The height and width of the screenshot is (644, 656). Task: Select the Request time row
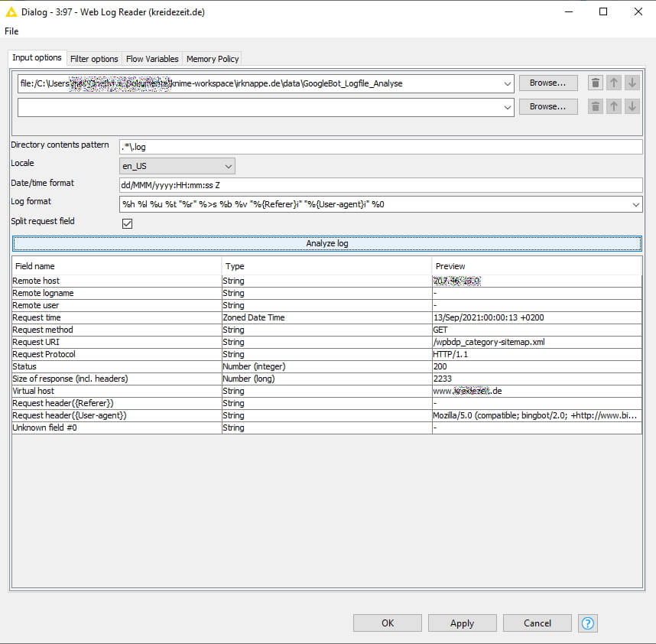[326, 317]
